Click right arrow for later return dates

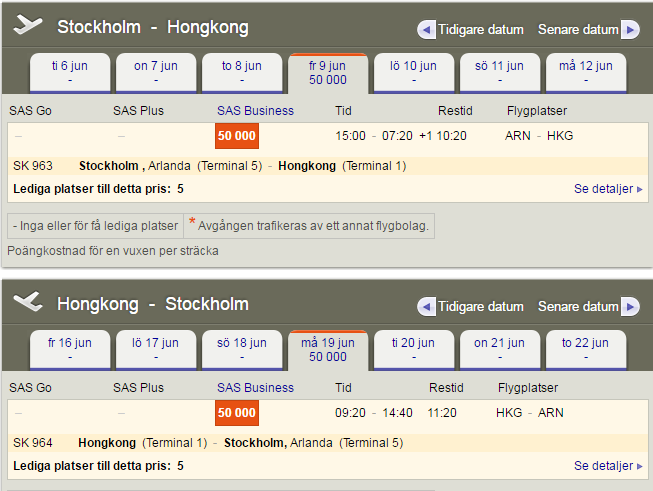[629, 307]
